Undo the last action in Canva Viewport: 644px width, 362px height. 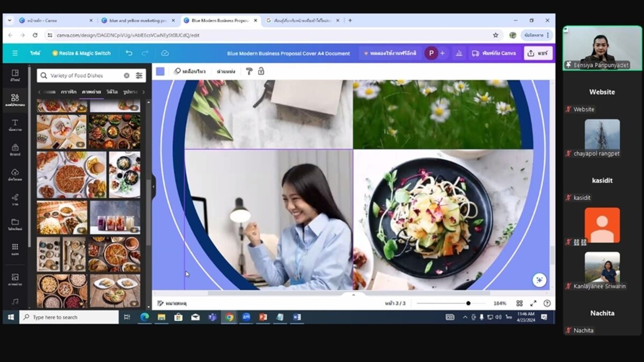[x=129, y=53]
